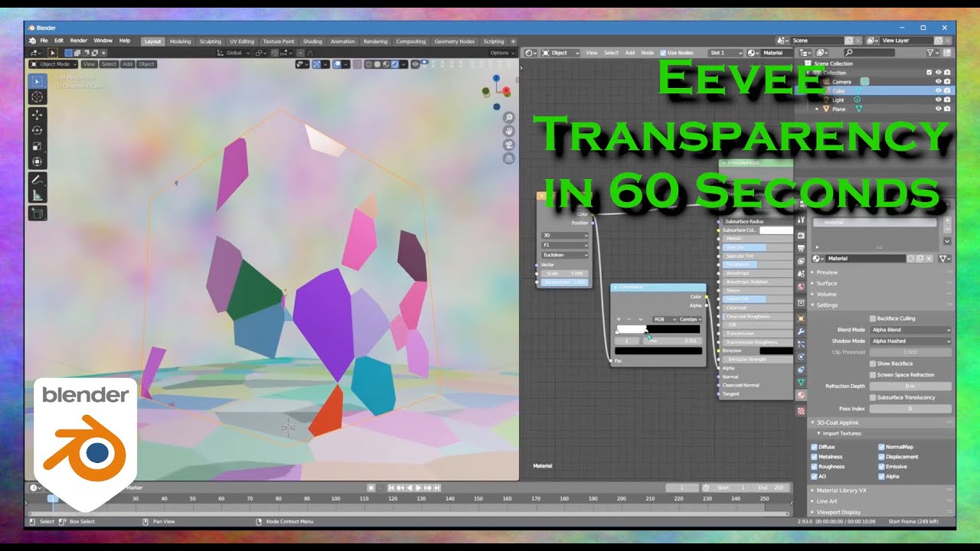980x551 pixels.
Task: Open the Texture properties tab icon
Action: pos(802,410)
